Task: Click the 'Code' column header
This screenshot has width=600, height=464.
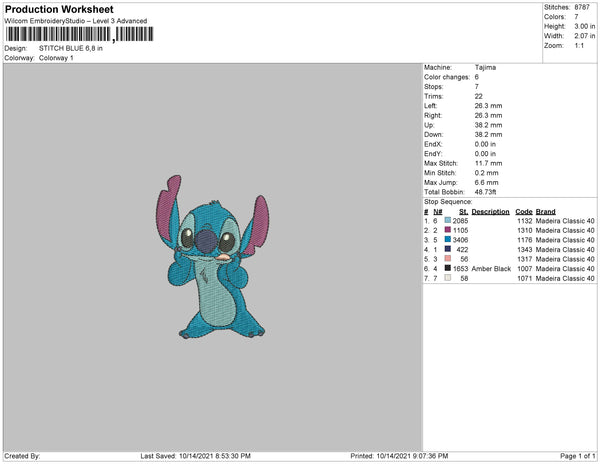Action: 524,212
